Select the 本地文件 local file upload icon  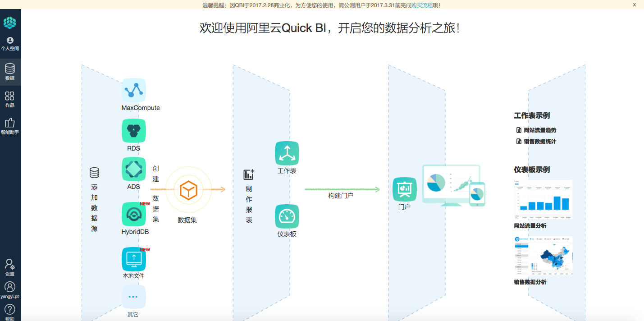point(133,257)
